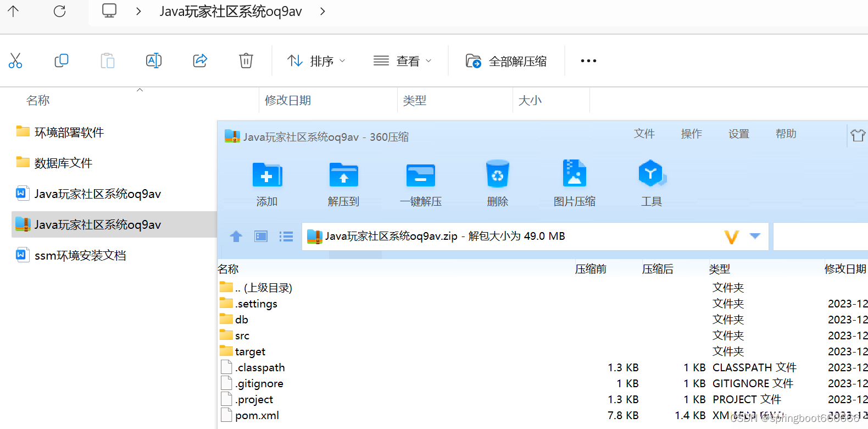868x429 pixels.
Task: Sort by 名称 column in Explorer
Action: (38, 100)
